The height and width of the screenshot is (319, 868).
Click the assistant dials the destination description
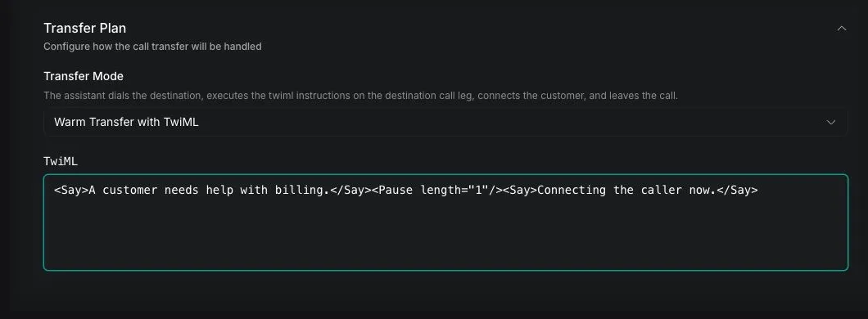pos(360,96)
